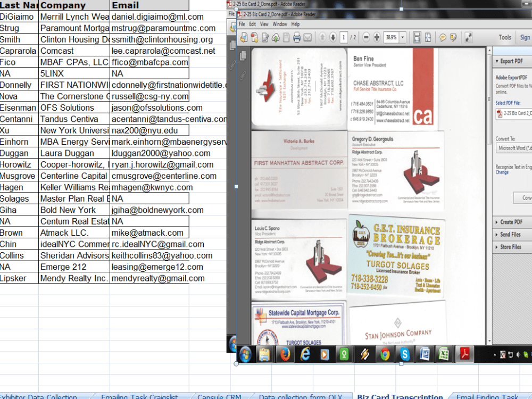Click the Select PDF File link
The height and width of the screenshot is (399, 532).
(x=508, y=103)
